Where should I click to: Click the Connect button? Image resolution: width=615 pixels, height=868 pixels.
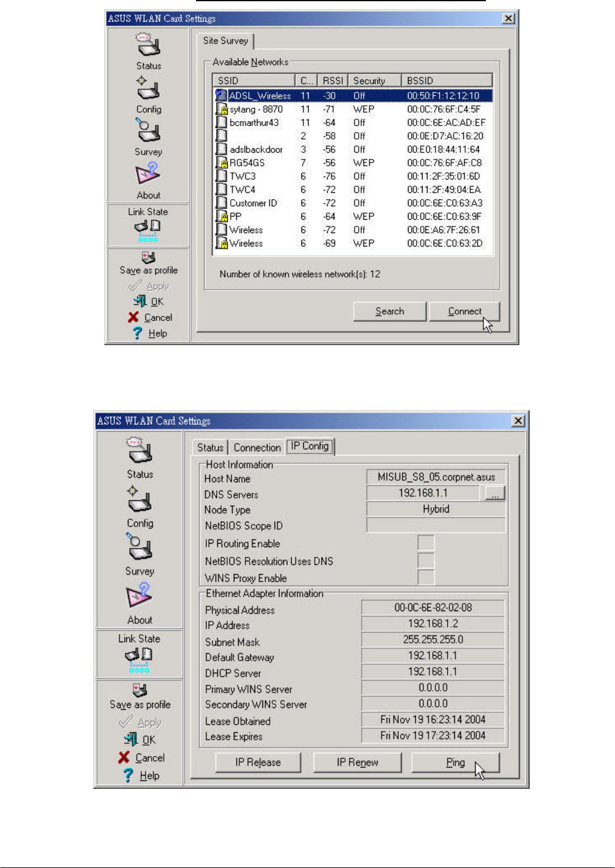(x=465, y=311)
